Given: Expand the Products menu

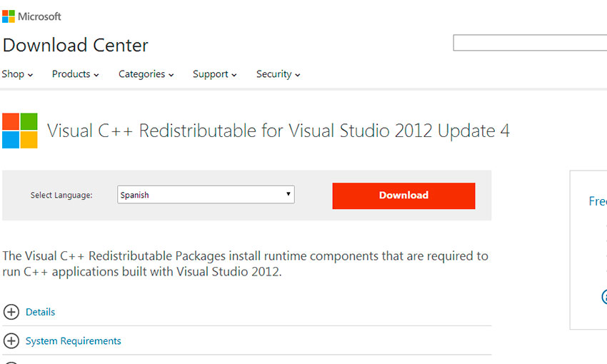Looking at the screenshot, I should click(x=75, y=74).
